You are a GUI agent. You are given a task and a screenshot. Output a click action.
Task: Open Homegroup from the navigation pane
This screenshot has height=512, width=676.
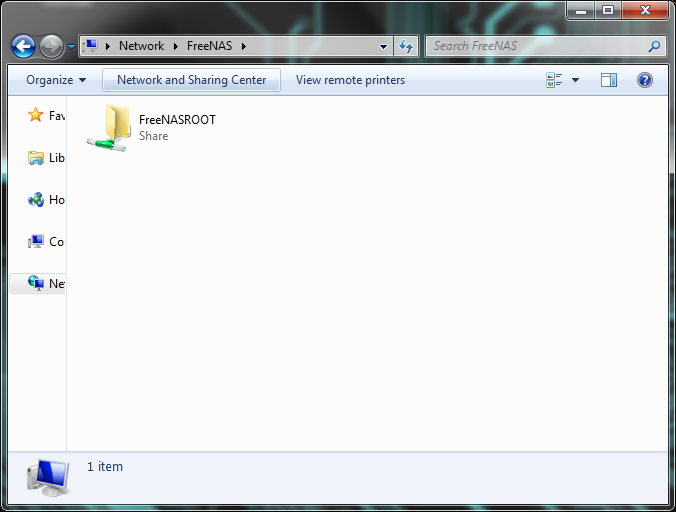(36, 200)
